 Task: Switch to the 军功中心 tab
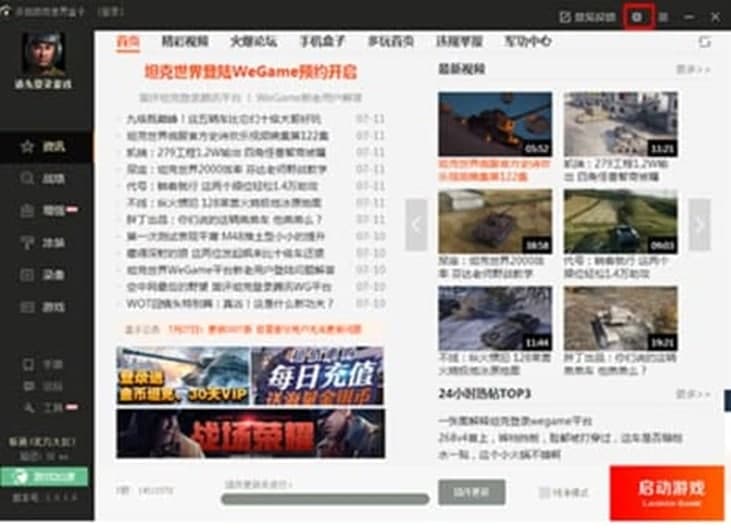click(x=528, y=41)
